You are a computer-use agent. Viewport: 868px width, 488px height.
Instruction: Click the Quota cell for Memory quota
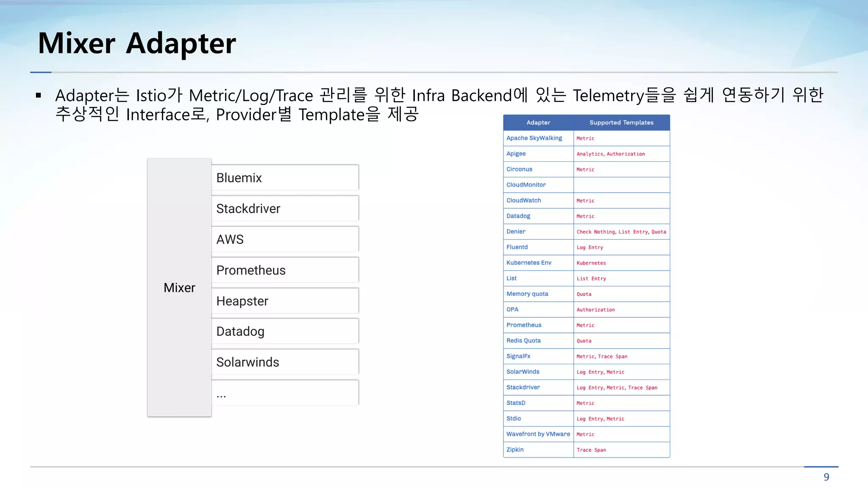point(622,294)
